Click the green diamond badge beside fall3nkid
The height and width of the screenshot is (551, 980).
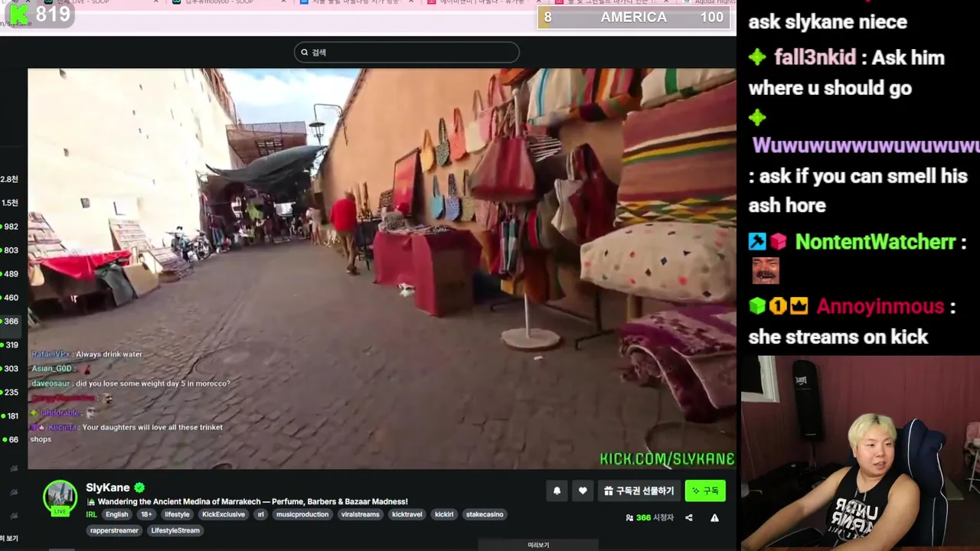point(757,57)
